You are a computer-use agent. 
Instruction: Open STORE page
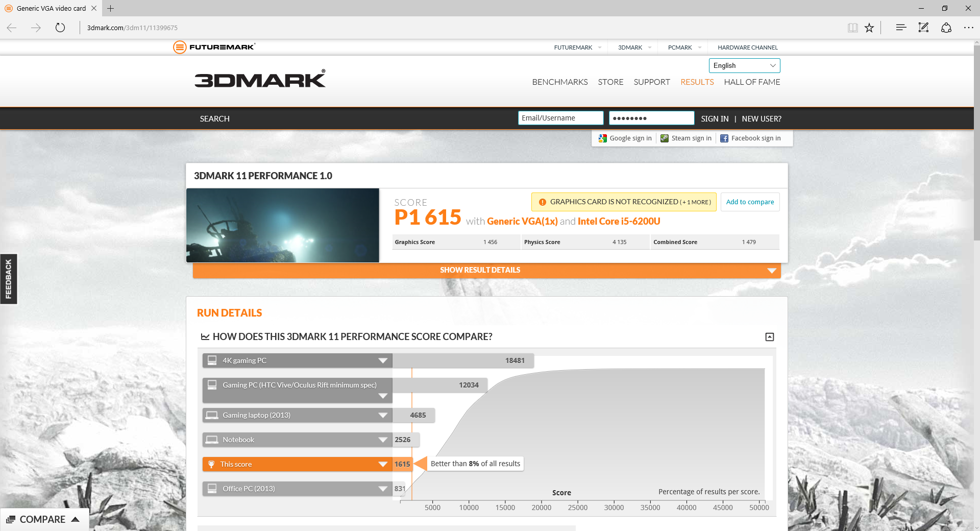[610, 82]
